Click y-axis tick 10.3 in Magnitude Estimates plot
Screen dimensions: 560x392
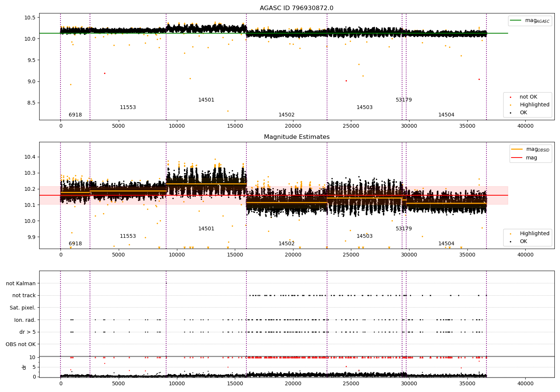[x=30, y=173]
